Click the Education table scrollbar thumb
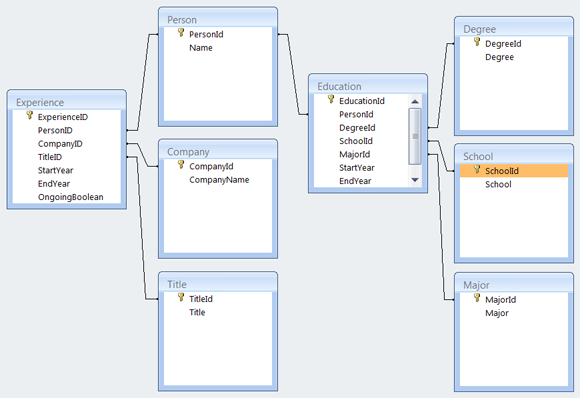Image resolution: width=580 pixels, height=398 pixels. tap(415, 136)
